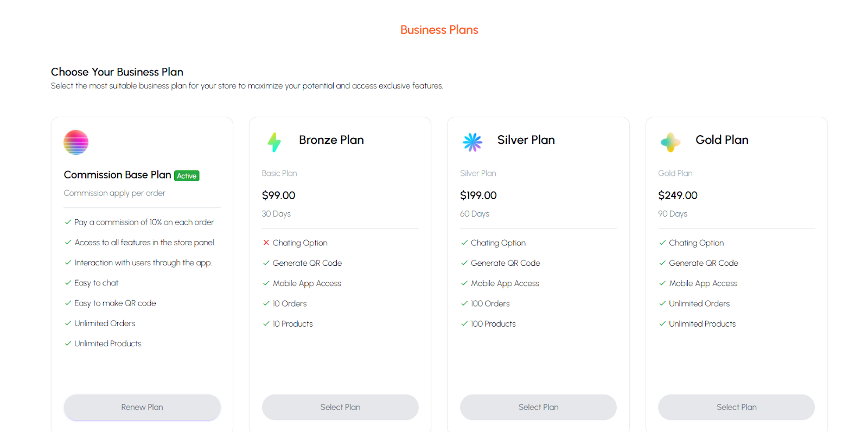
Task: Click the 100 Products feature in Silver Plan
Action: click(493, 324)
